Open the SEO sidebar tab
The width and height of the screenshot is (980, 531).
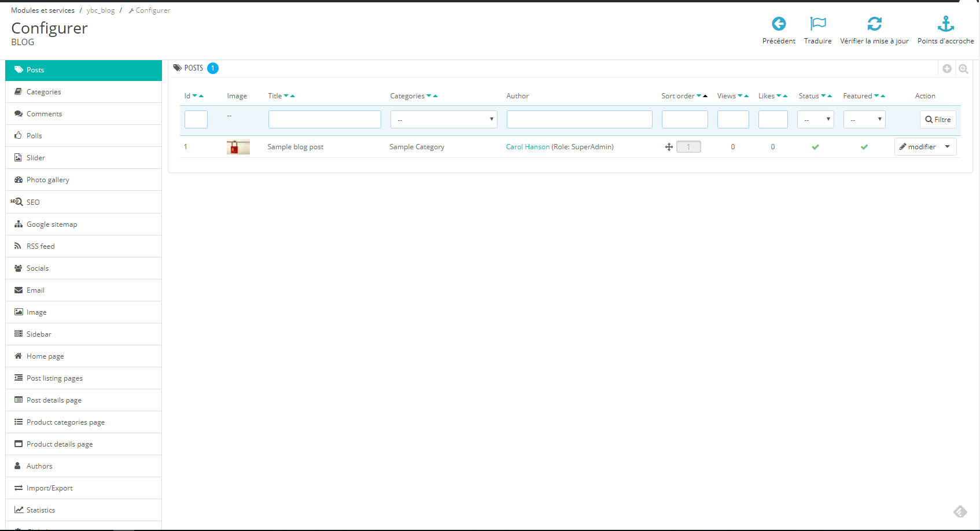pos(83,202)
